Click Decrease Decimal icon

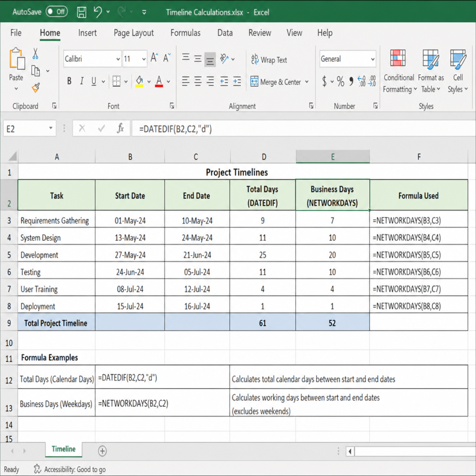tap(372, 81)
